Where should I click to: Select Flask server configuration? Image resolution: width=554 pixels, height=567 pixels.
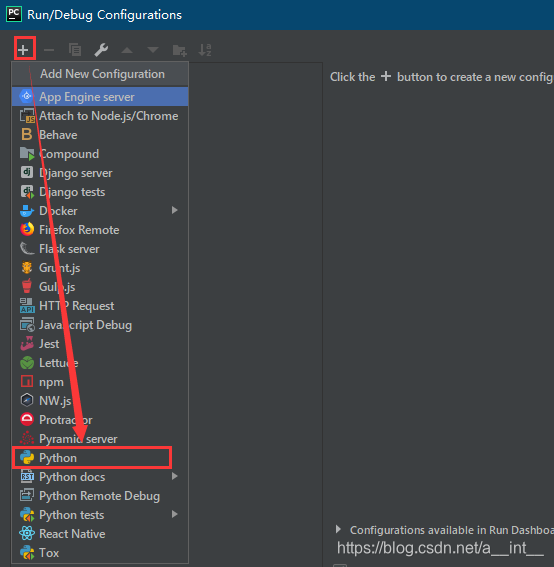coord(100,249)
